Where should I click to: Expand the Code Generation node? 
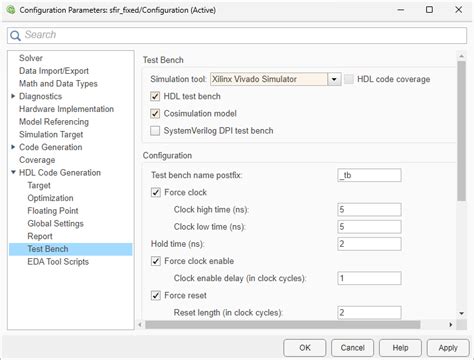(x=13, y=147)
